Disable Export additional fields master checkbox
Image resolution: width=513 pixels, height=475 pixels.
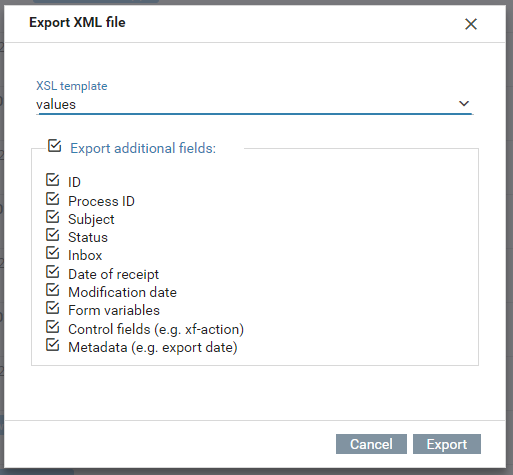54,146
